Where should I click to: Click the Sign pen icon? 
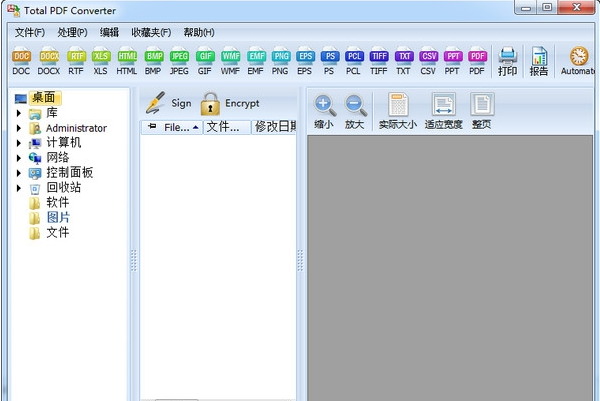coord(155,103)
